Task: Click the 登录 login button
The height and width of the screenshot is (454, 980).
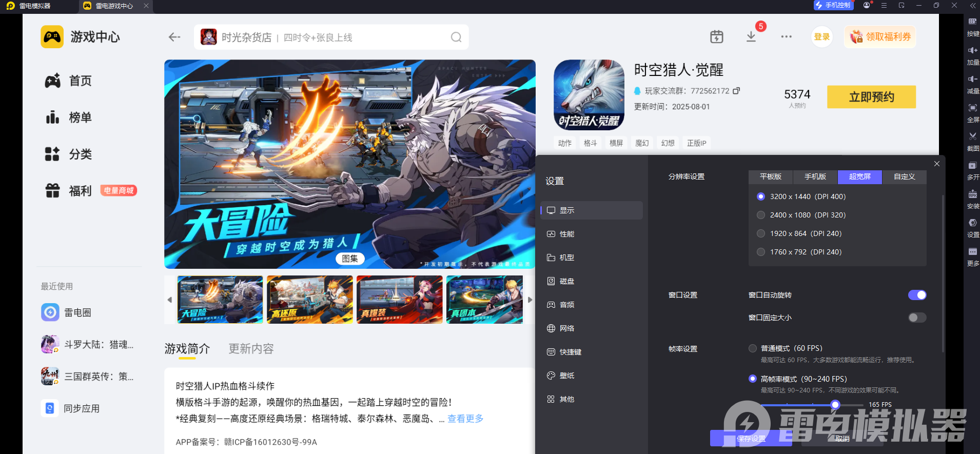Action: click(822, 37)
